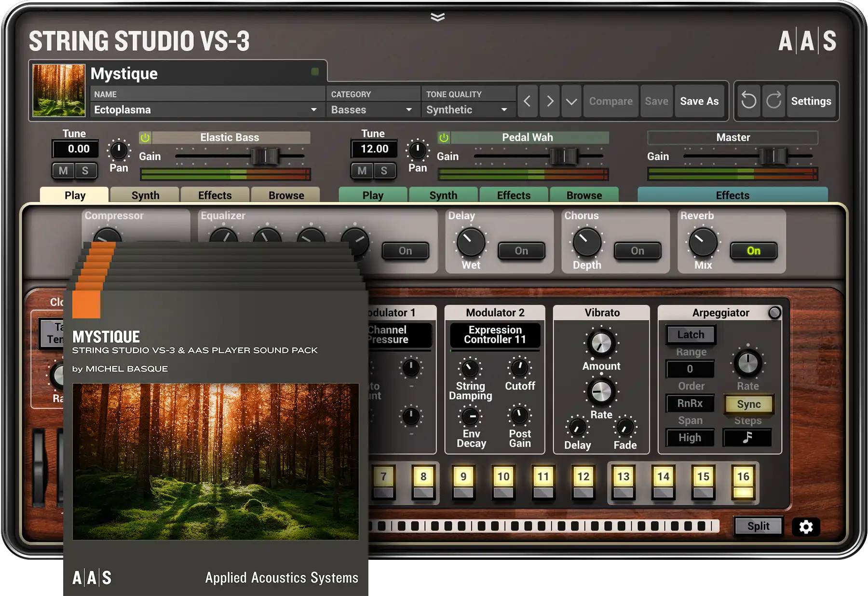Click the Pedal Wah Tune field showing 12.00
The width and height of the screenshot is (868, 596).
pyautogui.click(x=374, y=149)
